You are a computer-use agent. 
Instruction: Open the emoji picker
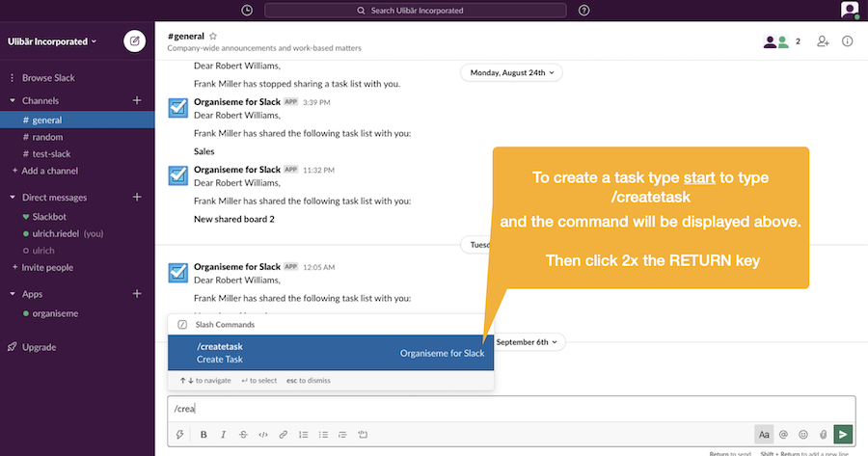[803, 435]
